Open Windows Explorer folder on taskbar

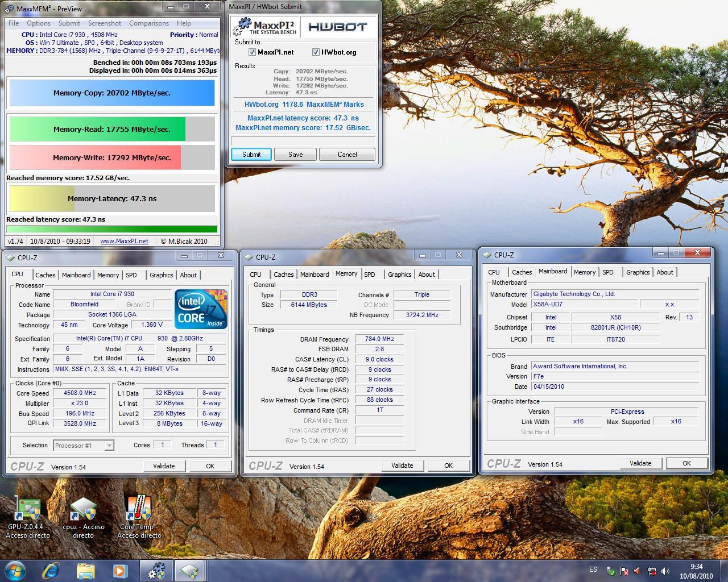pos(85,571)
